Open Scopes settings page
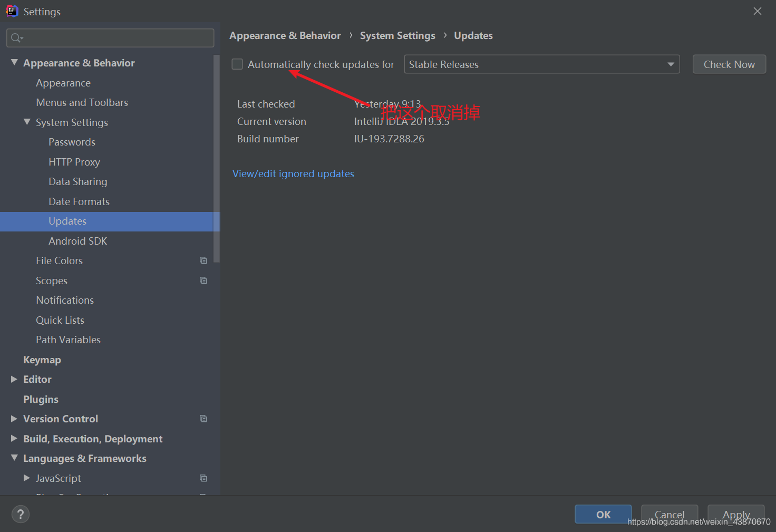776x532 pixels. (52, 280)
